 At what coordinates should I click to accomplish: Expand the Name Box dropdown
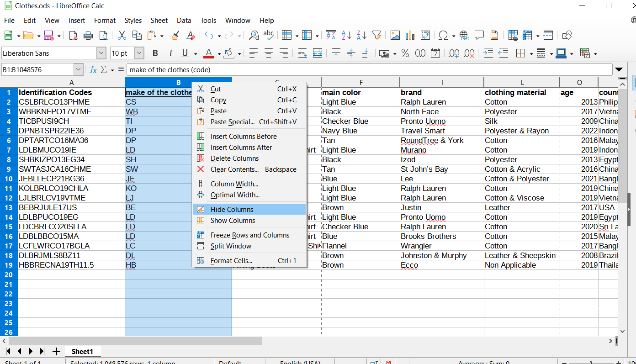[78, 70]
